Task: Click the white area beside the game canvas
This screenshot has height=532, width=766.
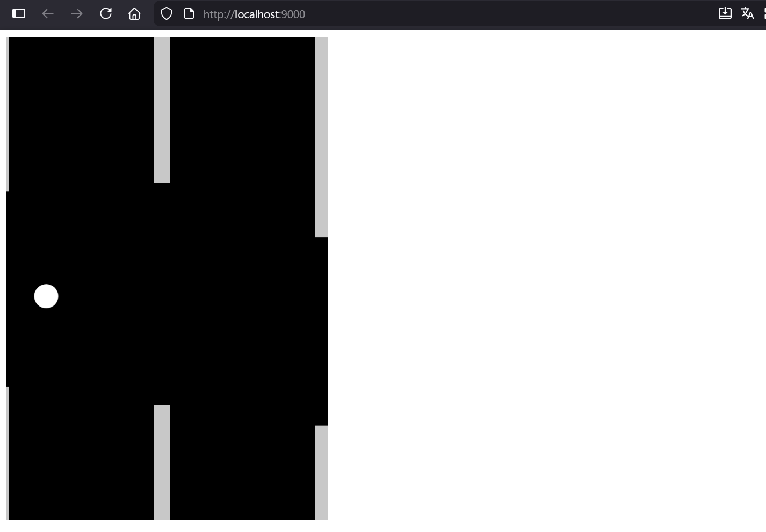Action: tap(537, 268)
